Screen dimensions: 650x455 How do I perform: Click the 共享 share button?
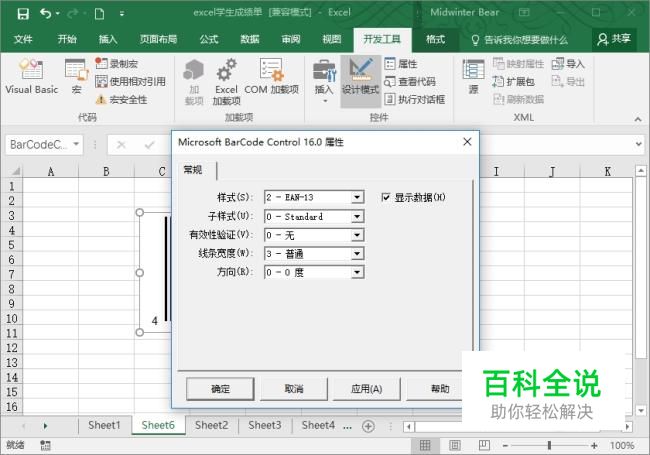point(614,39)
